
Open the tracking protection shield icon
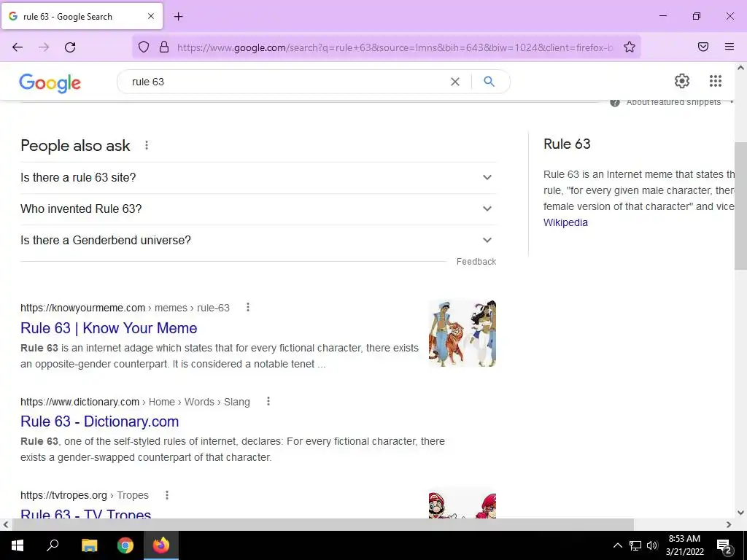(144, 47)
